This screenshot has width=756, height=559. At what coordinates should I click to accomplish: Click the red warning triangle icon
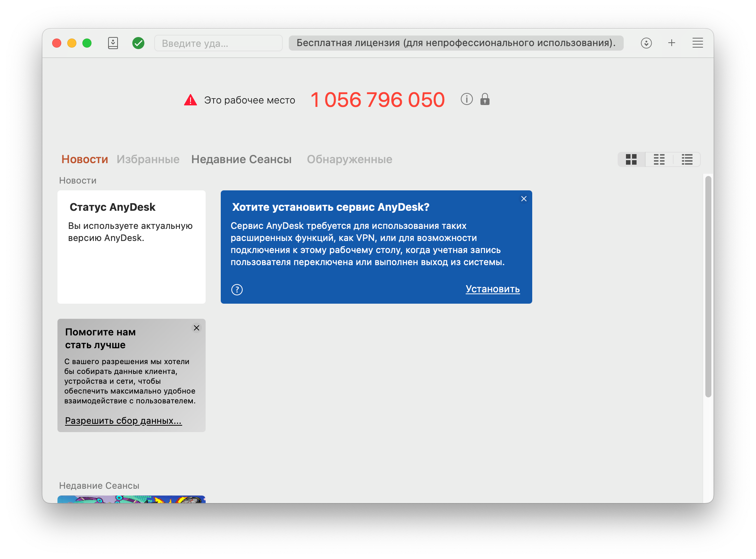pos(191,100)
